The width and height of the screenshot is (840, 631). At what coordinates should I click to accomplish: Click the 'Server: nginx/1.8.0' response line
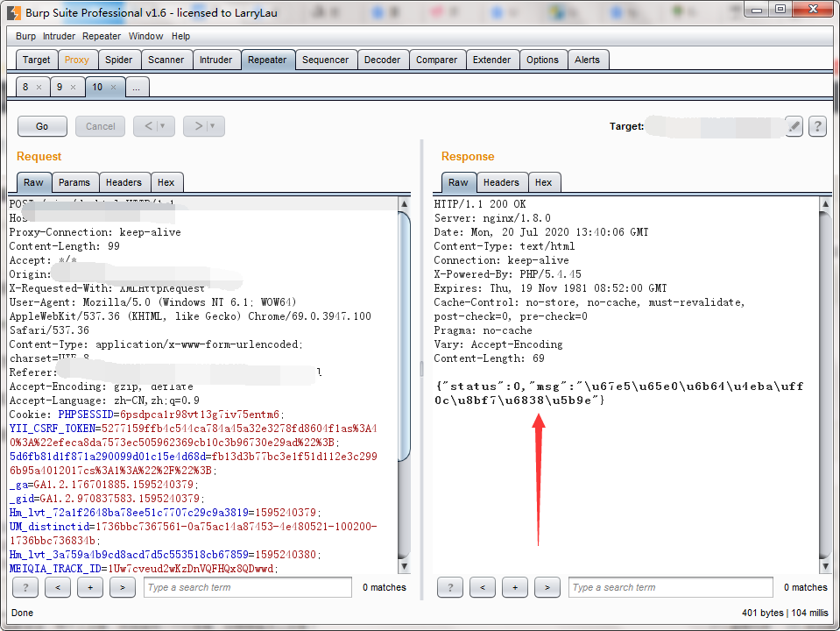click(x=492, y=218)
